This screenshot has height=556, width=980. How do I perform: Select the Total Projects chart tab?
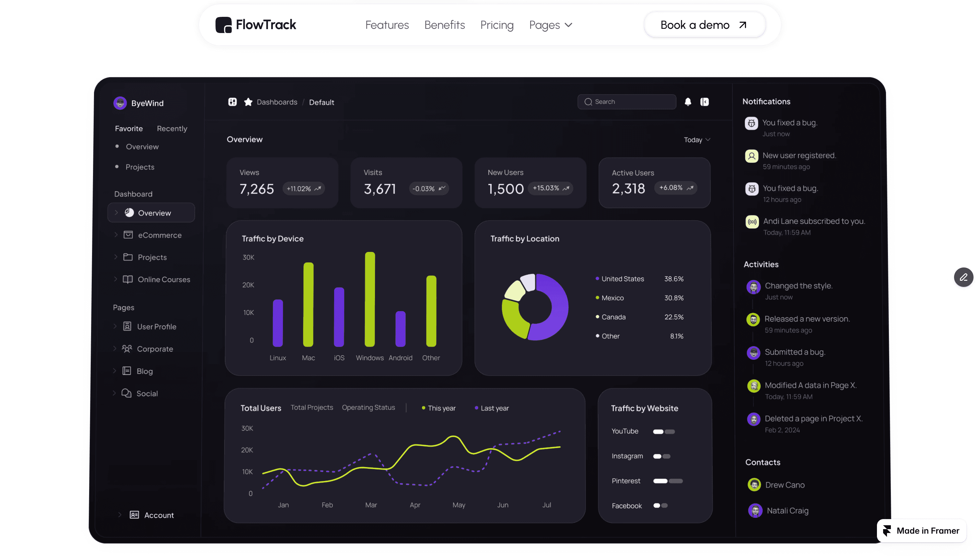[311, 407]
